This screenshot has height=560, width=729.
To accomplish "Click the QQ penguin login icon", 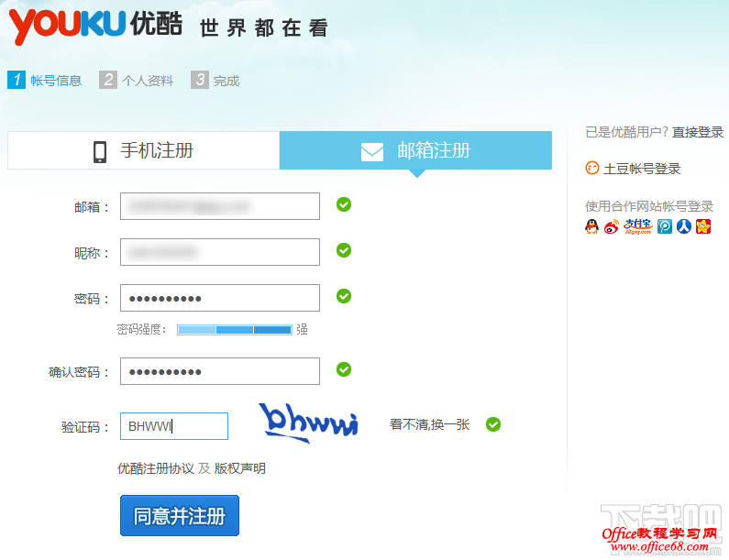I will point(591,226).
